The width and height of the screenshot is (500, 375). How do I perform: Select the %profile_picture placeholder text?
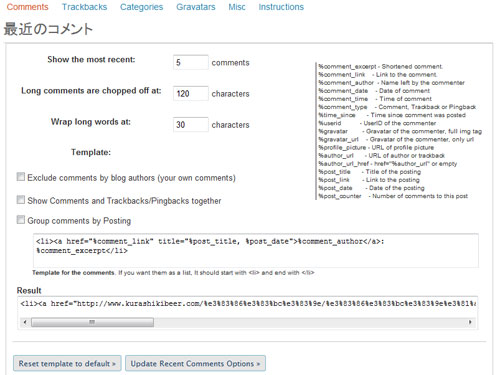coord(342,147)
